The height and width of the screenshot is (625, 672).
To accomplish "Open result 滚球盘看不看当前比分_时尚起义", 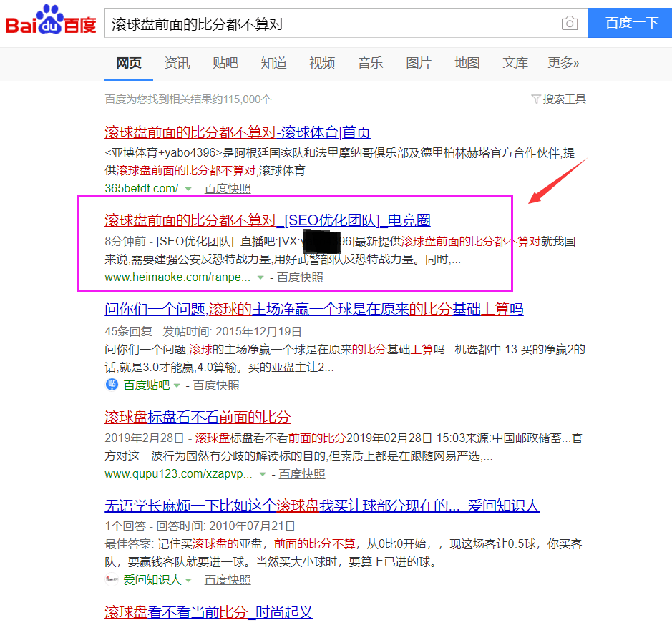I will (209, 611).
